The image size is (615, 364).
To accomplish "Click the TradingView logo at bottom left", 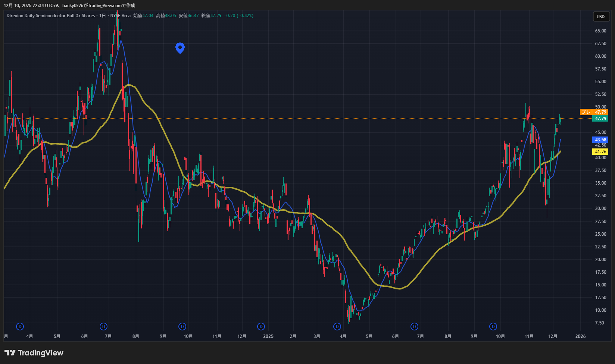I will [x=34, y=353].
